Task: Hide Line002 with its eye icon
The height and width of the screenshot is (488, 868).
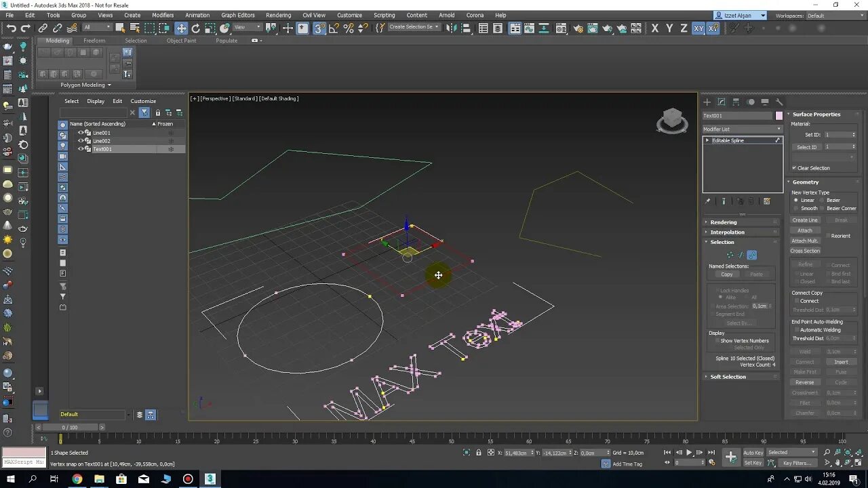Action: 81,141
